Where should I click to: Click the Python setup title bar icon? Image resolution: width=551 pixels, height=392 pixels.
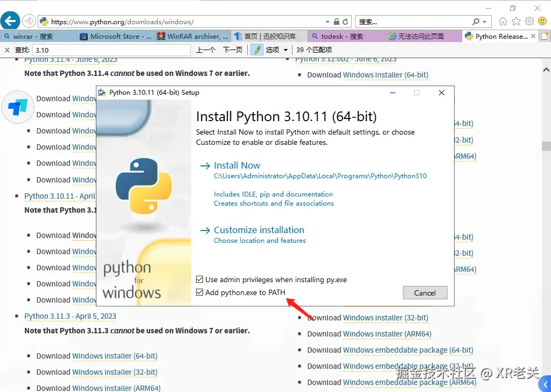pyautogui.click(x=102, y=93)
